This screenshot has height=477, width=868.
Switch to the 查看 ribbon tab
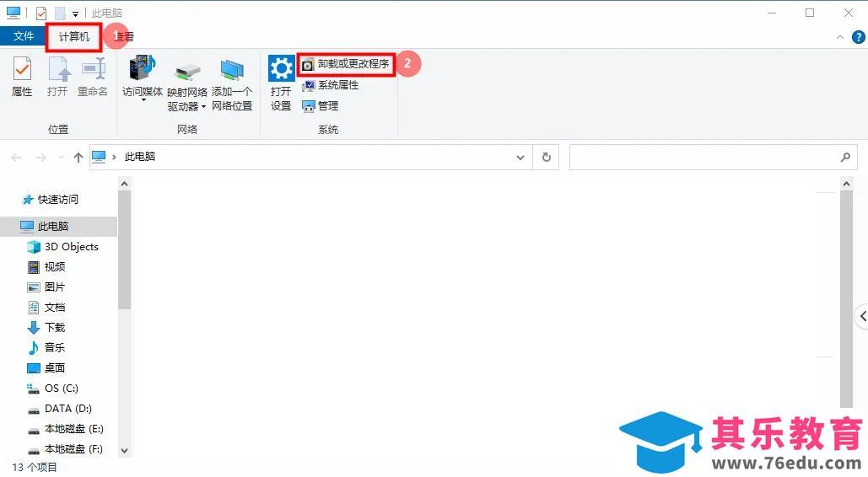(x=124, y=36)
